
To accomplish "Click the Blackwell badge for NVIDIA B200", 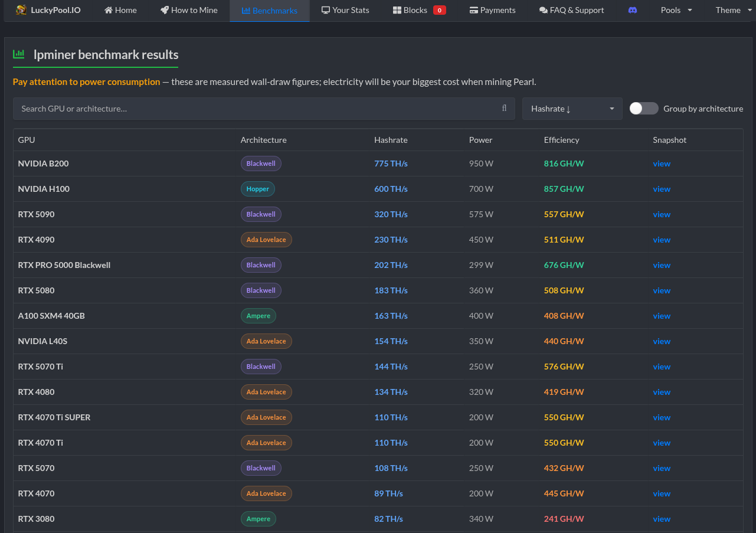I will [261, 164].
